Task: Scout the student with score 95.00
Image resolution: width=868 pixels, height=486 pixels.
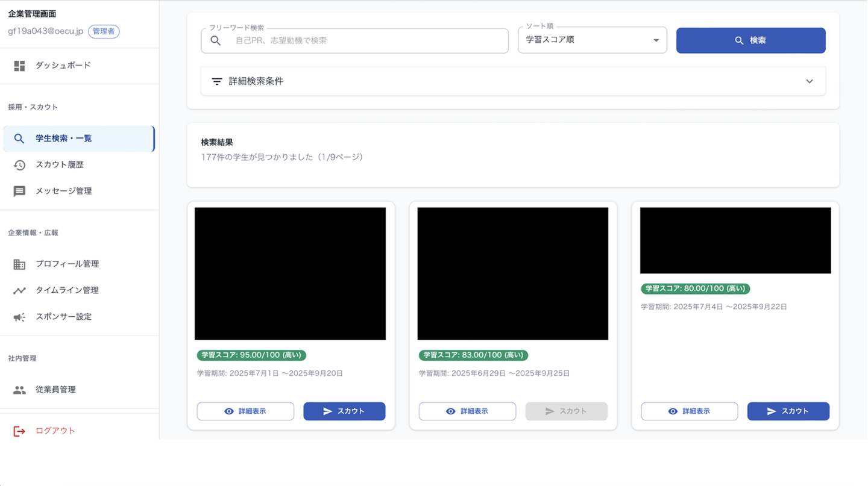Action: click(344, 411)
